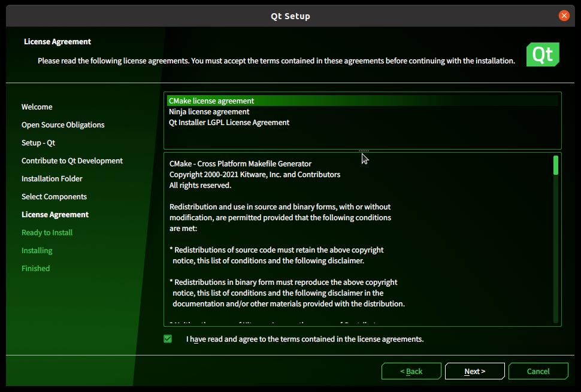The width and height of the screenshot is (581, 392).
Task: Click the Installing step in sidebar
Action: pyautogui.click(x=37, y=250)
